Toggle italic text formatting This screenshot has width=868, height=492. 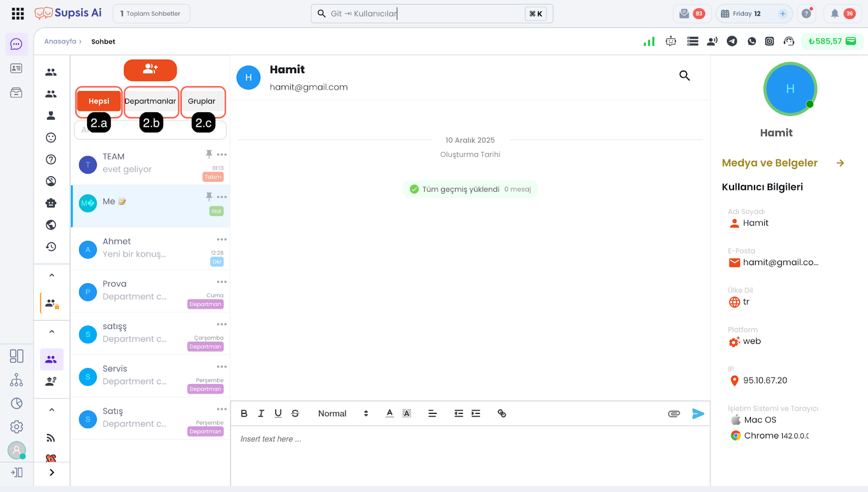tap(261, 413)
